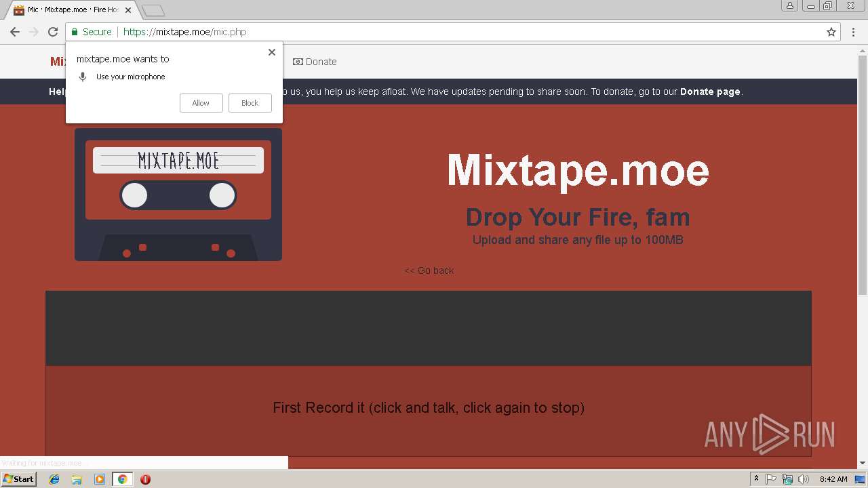Click the scrollbar up arrow

pos(863,49)
